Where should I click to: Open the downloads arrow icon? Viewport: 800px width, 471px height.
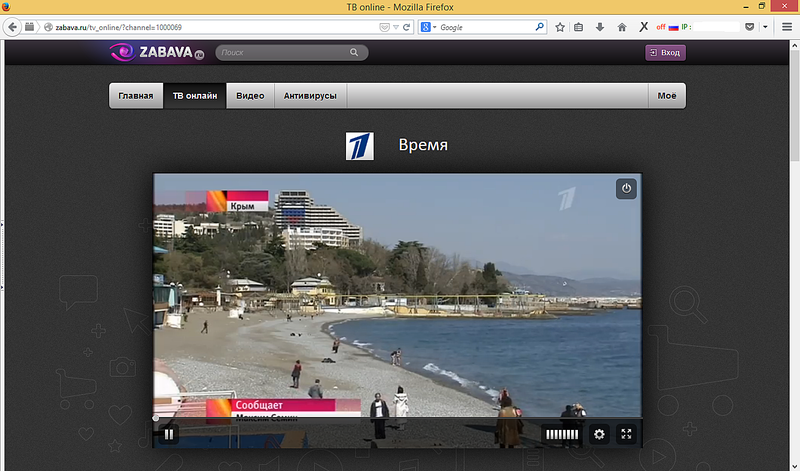[x=600, y=27]
